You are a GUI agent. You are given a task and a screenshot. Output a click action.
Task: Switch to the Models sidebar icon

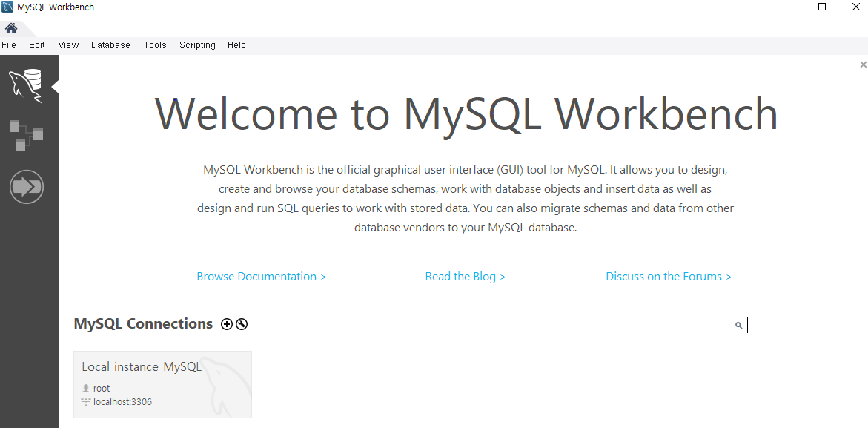[26, 135]
